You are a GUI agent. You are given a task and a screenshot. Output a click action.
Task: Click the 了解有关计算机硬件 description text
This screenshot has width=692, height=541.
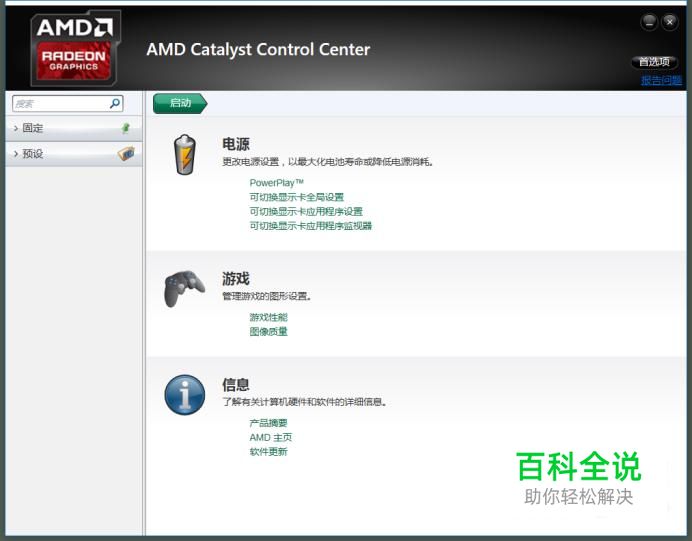(x=305, y=402)
